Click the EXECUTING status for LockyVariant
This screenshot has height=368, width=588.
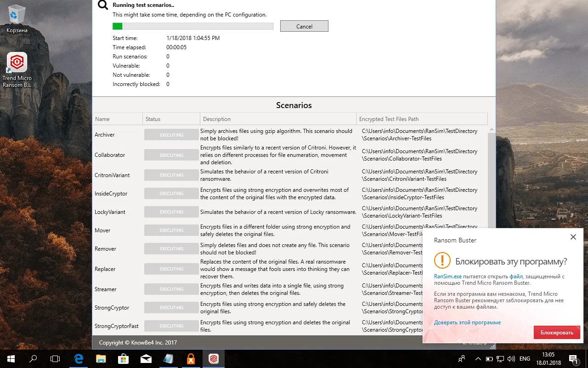171,212
